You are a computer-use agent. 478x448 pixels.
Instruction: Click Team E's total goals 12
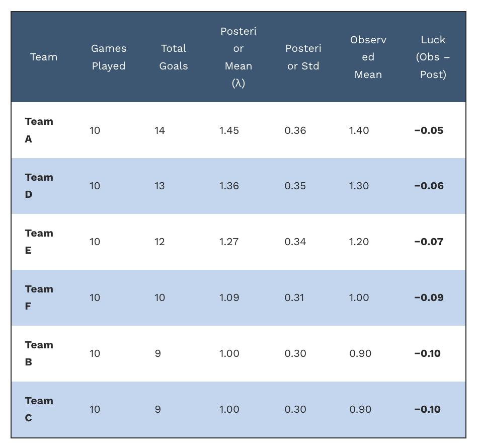pos(160,242)
